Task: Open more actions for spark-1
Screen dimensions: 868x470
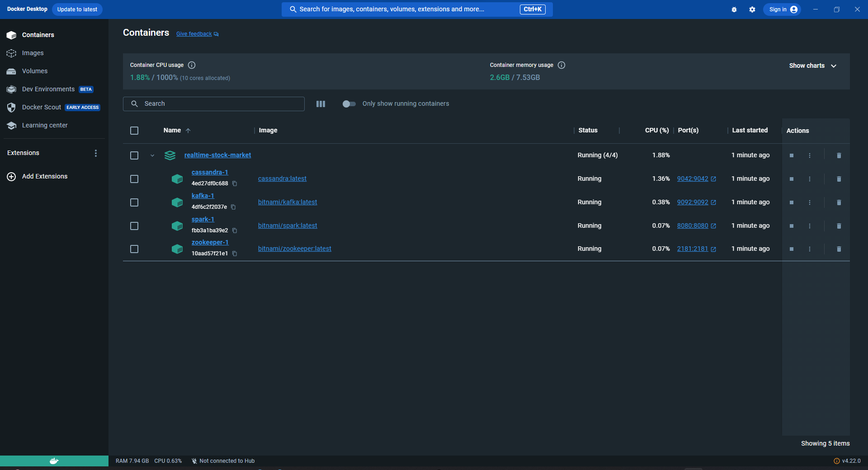Action: coord(810,226)
